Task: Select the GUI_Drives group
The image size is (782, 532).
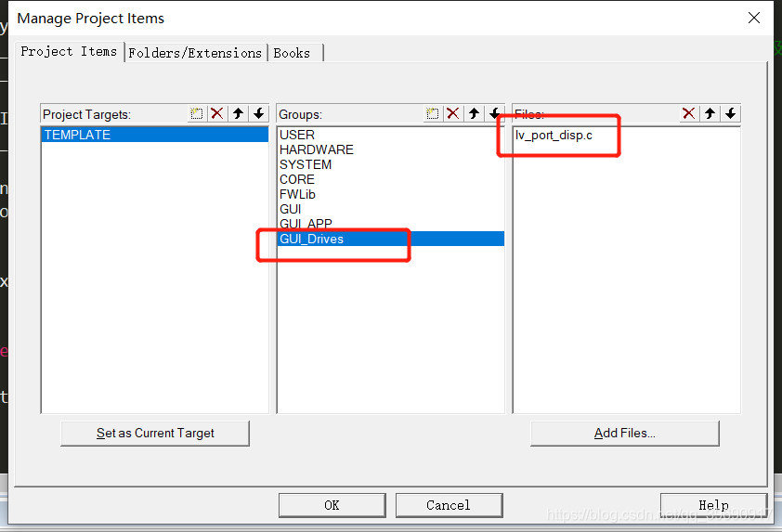Action: click(390, 239)
